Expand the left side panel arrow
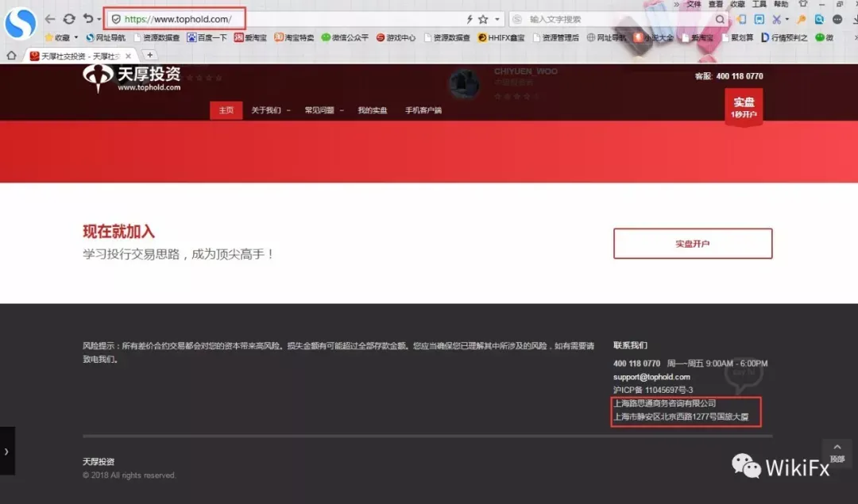 pos(6,451)
